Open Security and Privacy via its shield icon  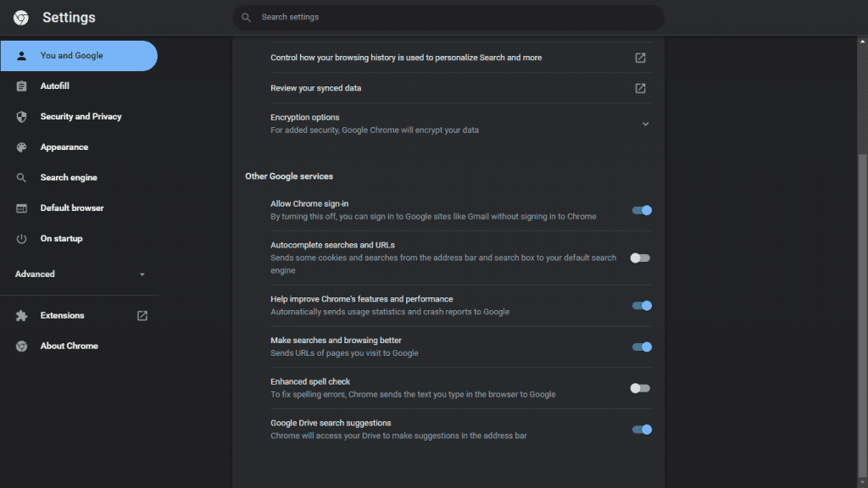(21, 116)
